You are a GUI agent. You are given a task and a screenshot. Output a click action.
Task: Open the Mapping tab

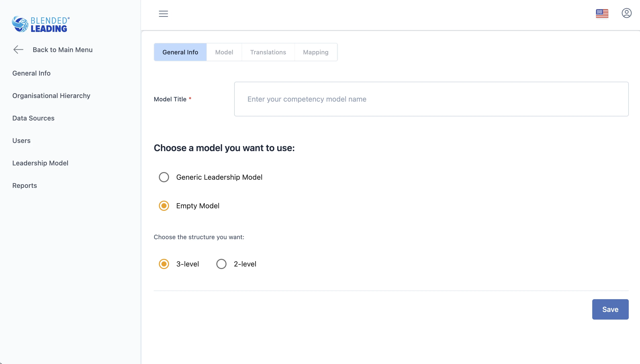pos(316,52)
